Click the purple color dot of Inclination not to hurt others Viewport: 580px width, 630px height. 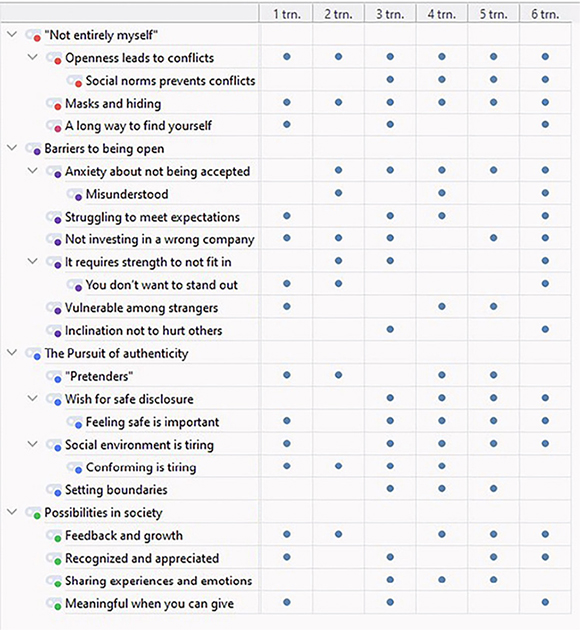point(58,334)
